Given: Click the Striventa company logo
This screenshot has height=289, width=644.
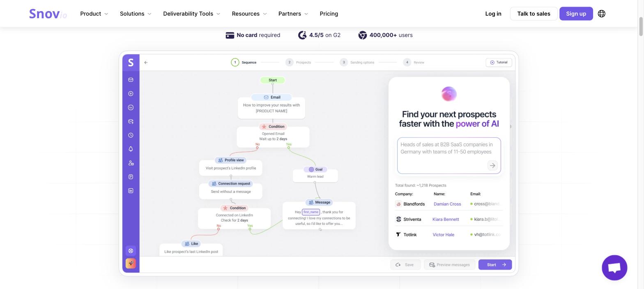Looking at the screenshot, I should point(398,219).
